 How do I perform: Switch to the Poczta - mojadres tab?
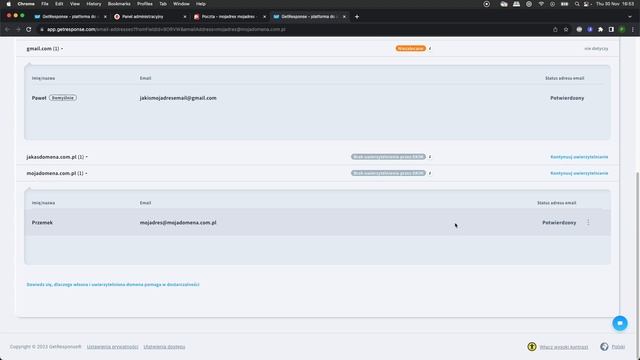(x=228, y=17)
